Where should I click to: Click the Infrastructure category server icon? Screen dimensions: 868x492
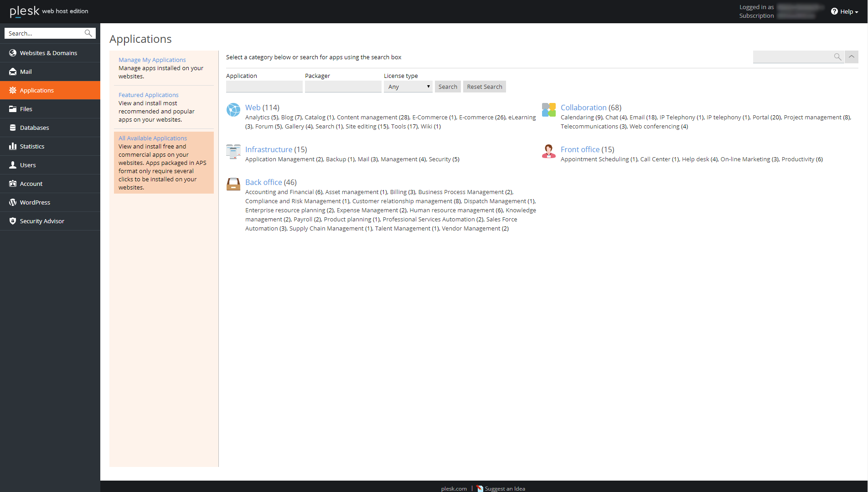point(233,152)
